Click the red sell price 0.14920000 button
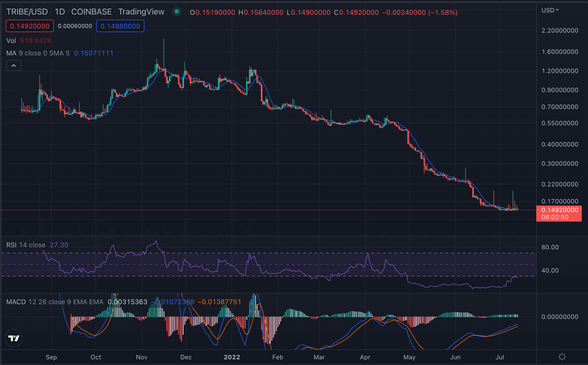 (x=30, y=26)
